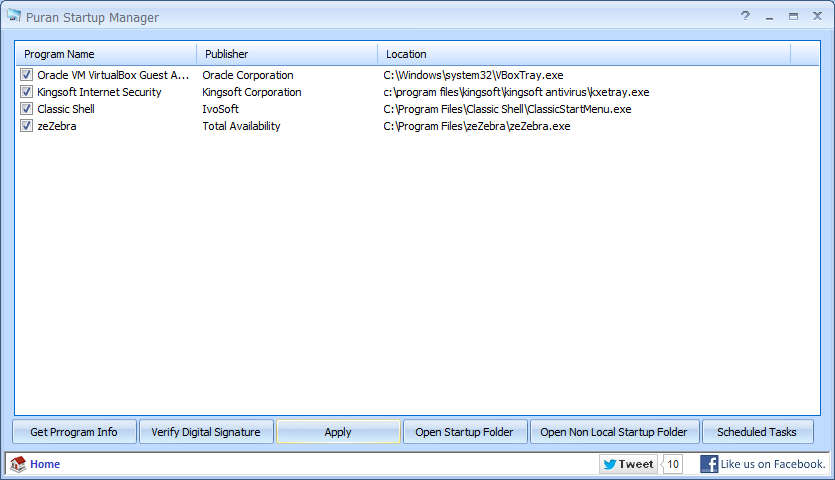This screenshot has width=835, height=480.
Task: Uncheck the zeZebra startup checkbox
Action: [x=26, y=126]
